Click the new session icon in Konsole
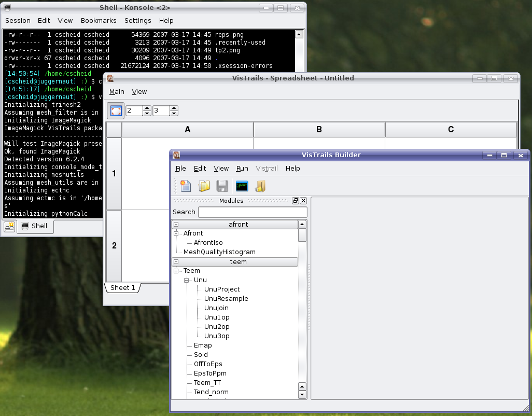Screen dimensions: 532x416 pyautogui.click(x=9, y=226)
